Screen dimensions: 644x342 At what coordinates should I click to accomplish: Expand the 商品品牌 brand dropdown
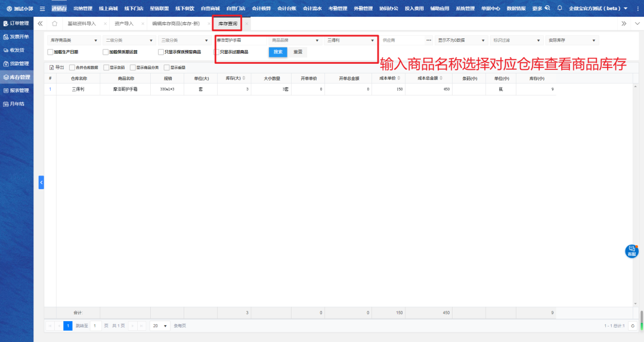pos(296,40)
